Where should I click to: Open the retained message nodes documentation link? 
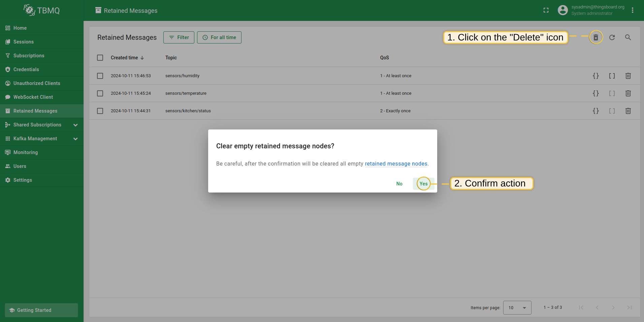coord(396,164)
